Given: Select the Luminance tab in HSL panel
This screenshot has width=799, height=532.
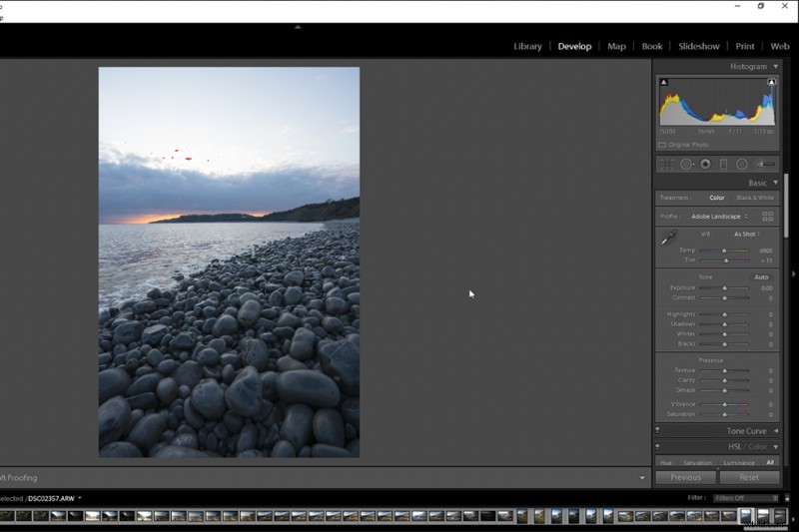Looking at the screenshot, I should coord(739,463).
